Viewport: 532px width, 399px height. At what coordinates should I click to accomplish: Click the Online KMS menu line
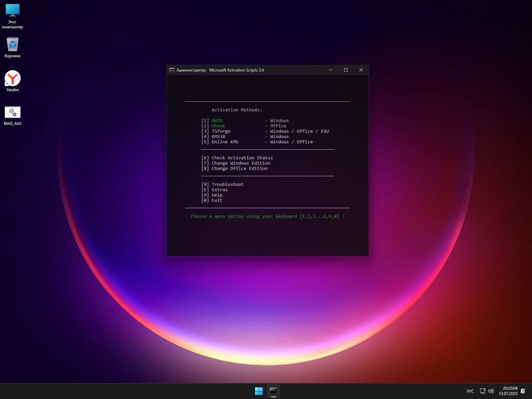257,142
